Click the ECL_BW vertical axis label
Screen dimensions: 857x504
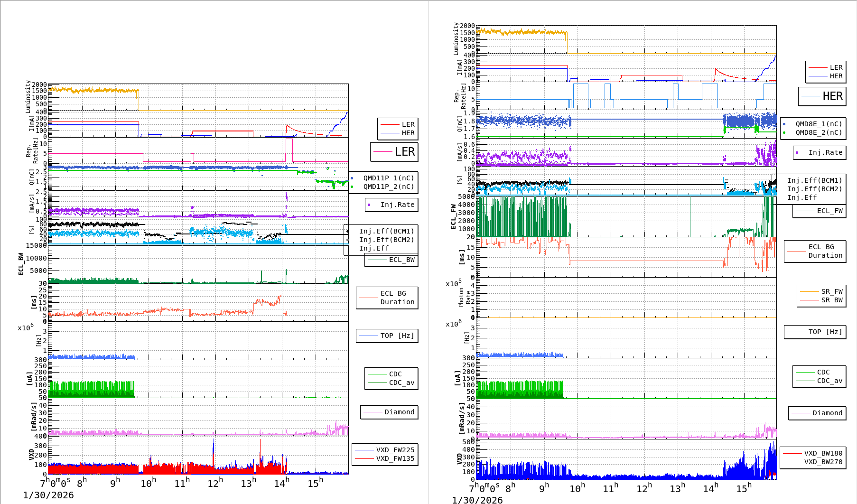pyautogui.click(x=21, y=264)
